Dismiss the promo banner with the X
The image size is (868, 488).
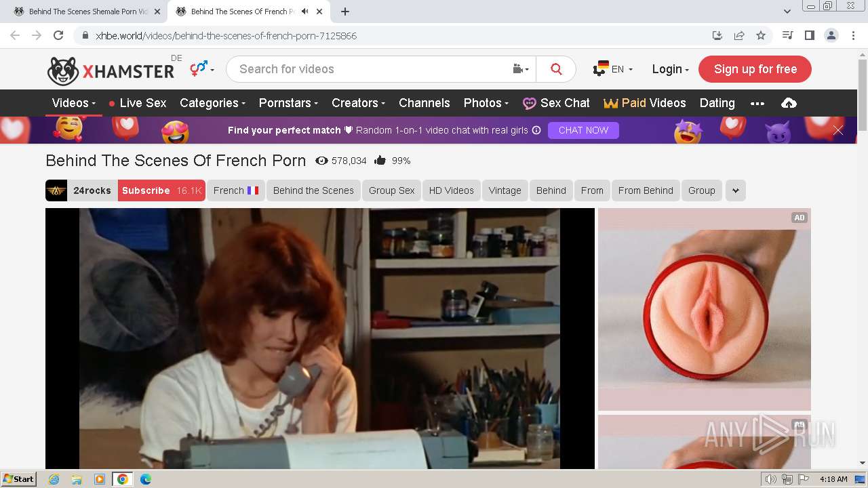pyautogui.click(x=838, y=130)
